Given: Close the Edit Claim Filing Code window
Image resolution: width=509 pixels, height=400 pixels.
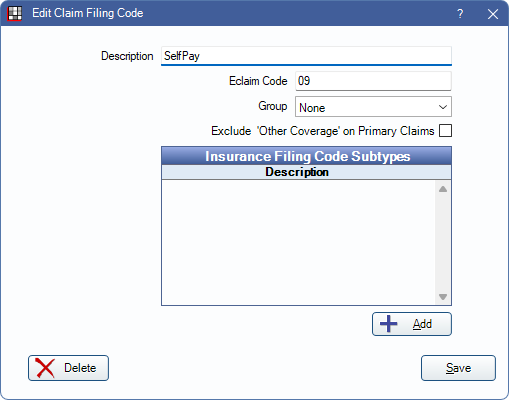Looking at the screenshot, I should click(493, 14).
